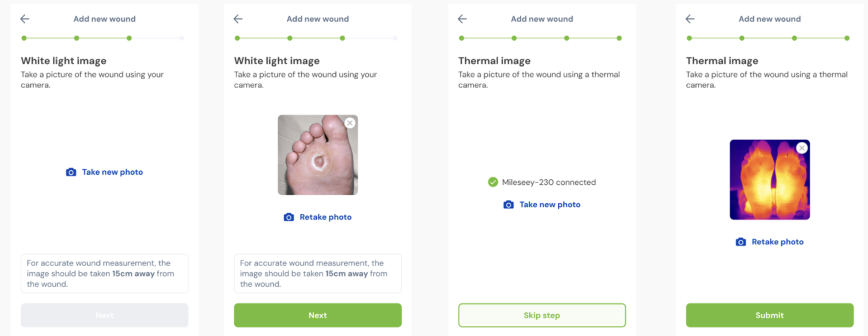Screen dimensions: 868x336
Task: Click the green check icon beside Mileseey-230 connected
Action: 493,182
